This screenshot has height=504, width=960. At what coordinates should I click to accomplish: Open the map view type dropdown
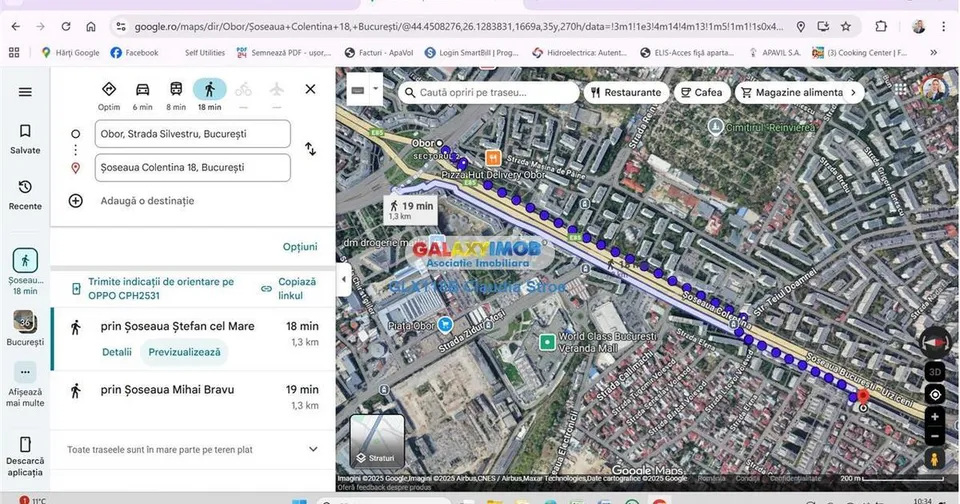(375, 89)
